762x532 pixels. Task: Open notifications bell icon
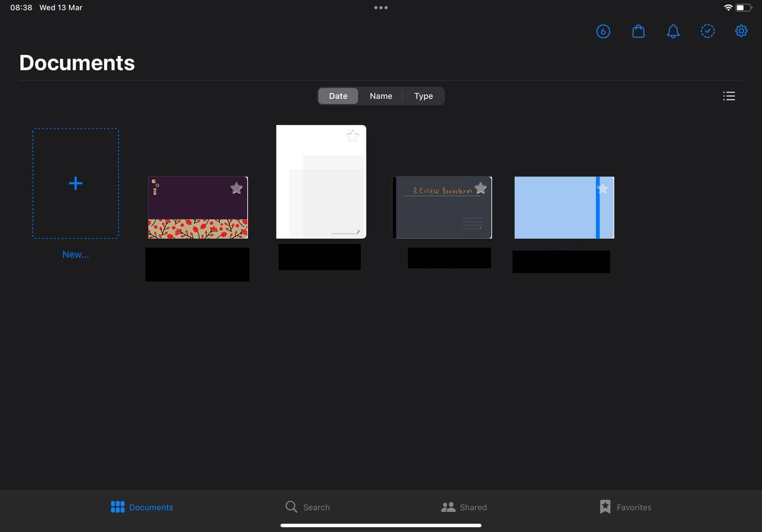(673, 31)
